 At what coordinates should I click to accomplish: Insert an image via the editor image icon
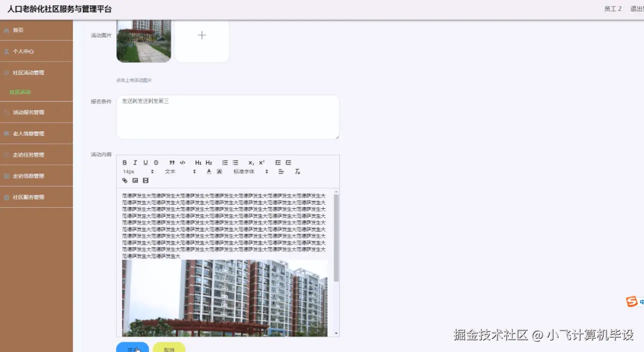pos(135,181)
